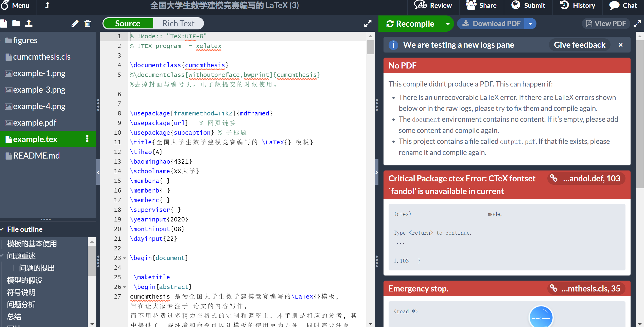This screenshot has width=644, height=327.
Task: Upload files using the upload icon
Action: coord(29,23)
